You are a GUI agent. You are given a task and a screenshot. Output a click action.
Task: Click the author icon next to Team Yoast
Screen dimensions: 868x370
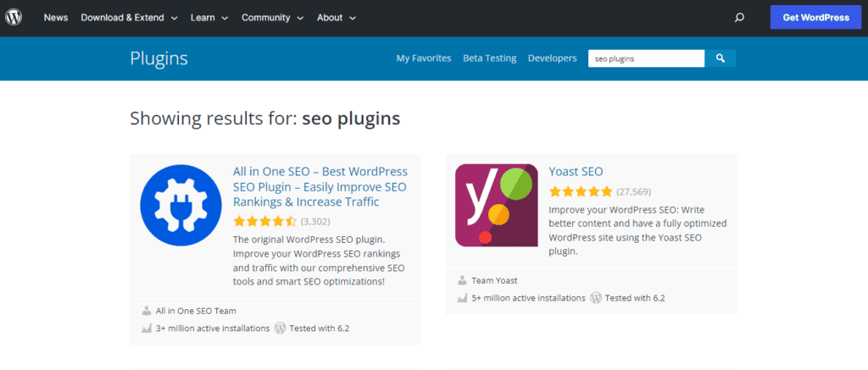462,280
